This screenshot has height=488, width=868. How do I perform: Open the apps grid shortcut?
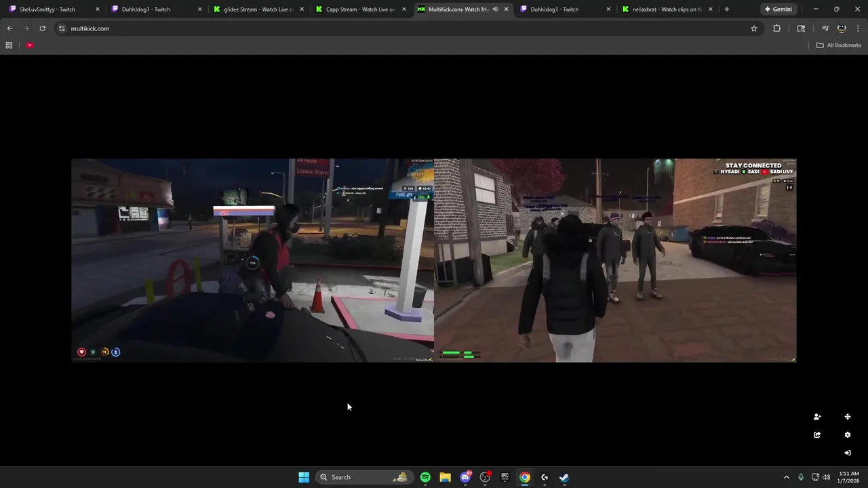tap(9, 45)
